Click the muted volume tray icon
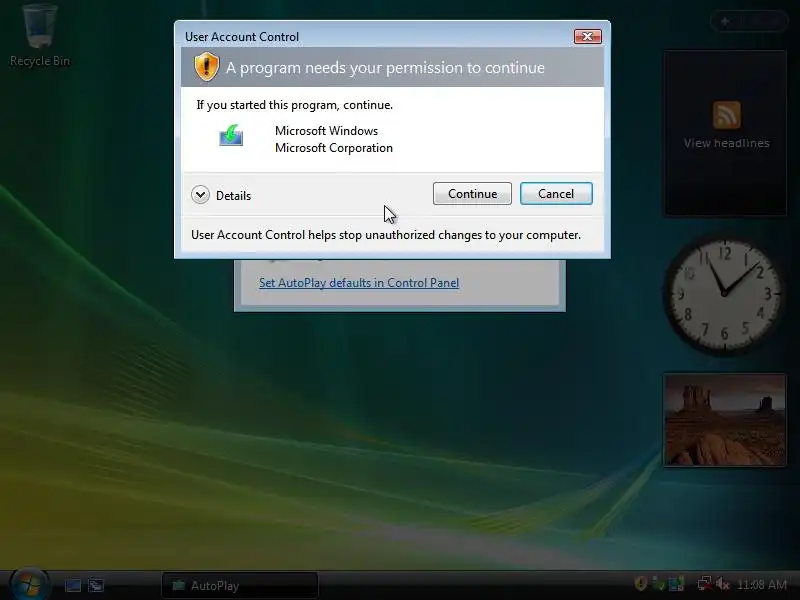This screenshot has height=600, width=800. [x=722, y=583]
